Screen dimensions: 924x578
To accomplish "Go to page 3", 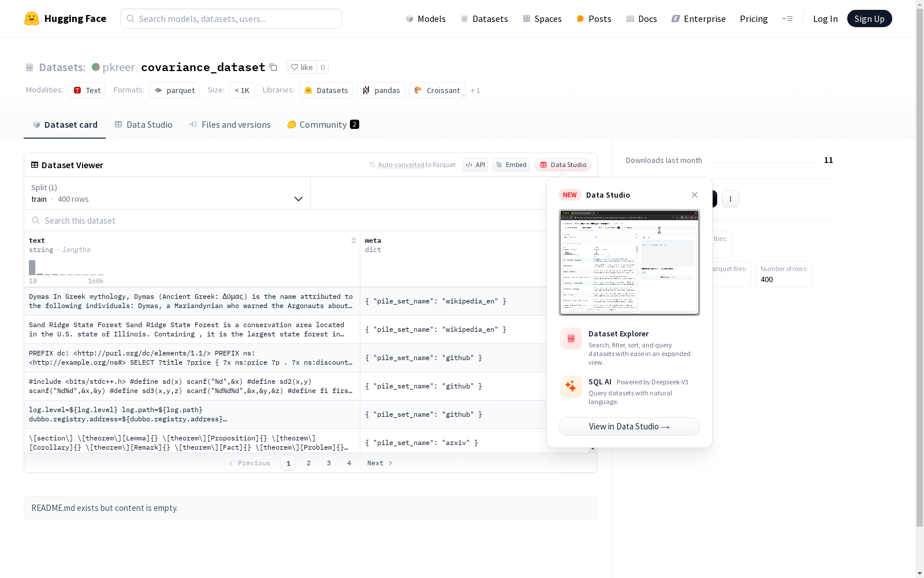I will click(x=329, y=463).
